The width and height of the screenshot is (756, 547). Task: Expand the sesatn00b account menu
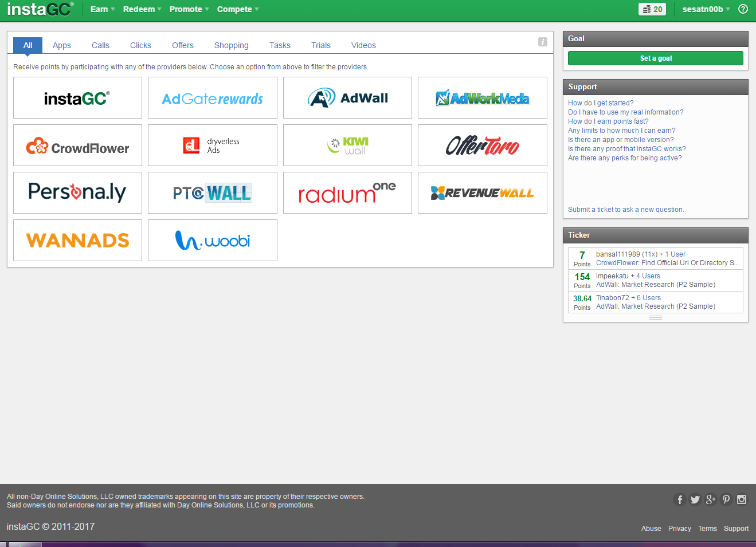(706, 9)
